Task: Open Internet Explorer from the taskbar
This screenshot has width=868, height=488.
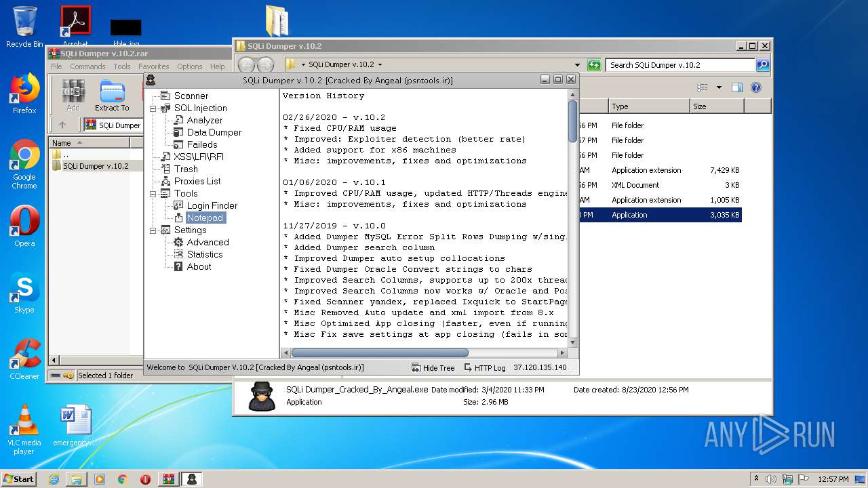Action: [x=54, y=479]
